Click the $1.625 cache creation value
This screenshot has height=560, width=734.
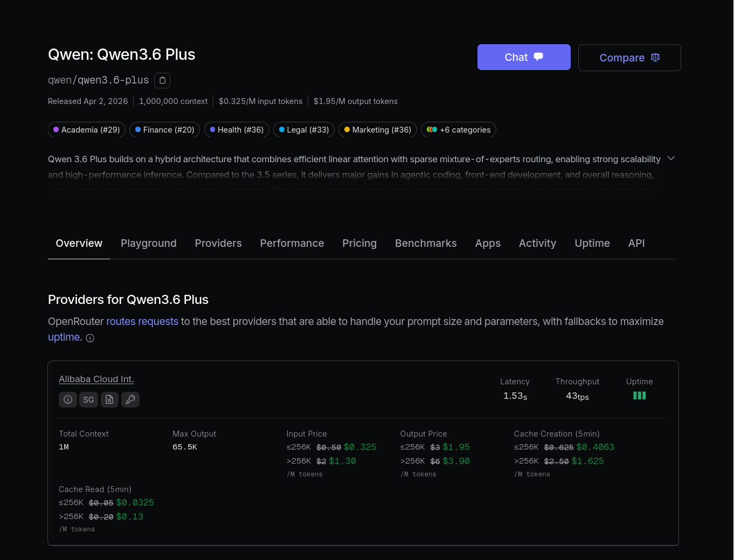point(587,461)
